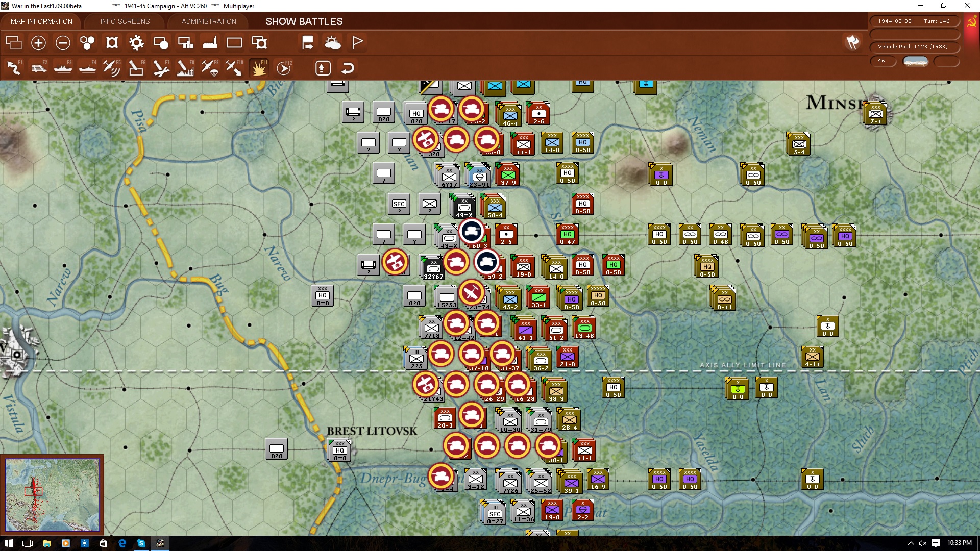Select Bomb city mode (F8) icon
980x551 pixels.
pos(185,68)
